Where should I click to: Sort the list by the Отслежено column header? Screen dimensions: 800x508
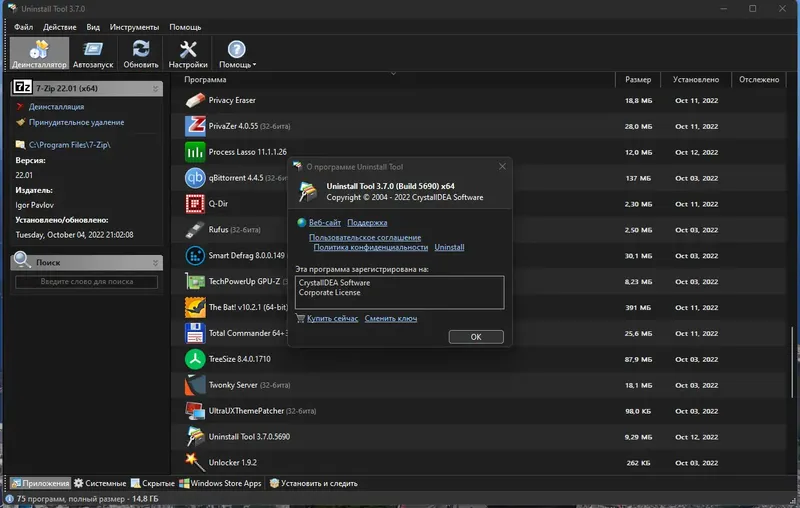click(x=759, y=80)
